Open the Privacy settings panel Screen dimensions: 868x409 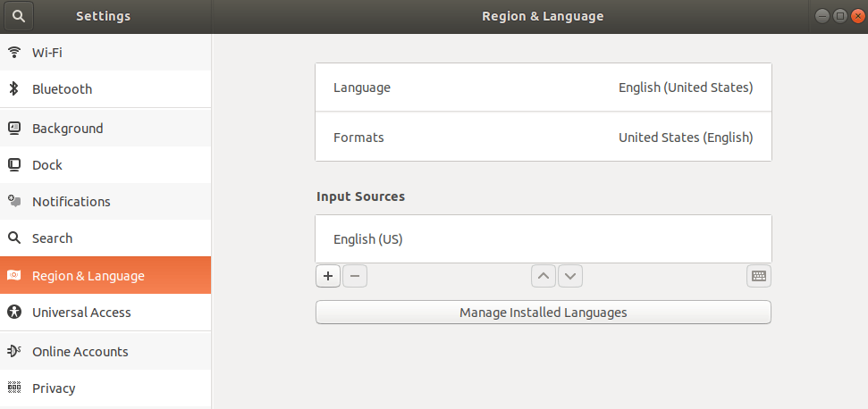point(54,388)
